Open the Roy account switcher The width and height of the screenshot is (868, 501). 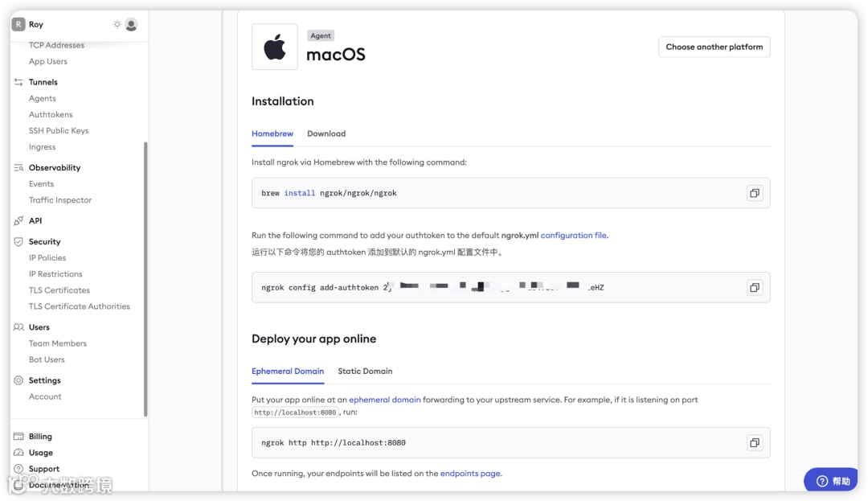35,25
